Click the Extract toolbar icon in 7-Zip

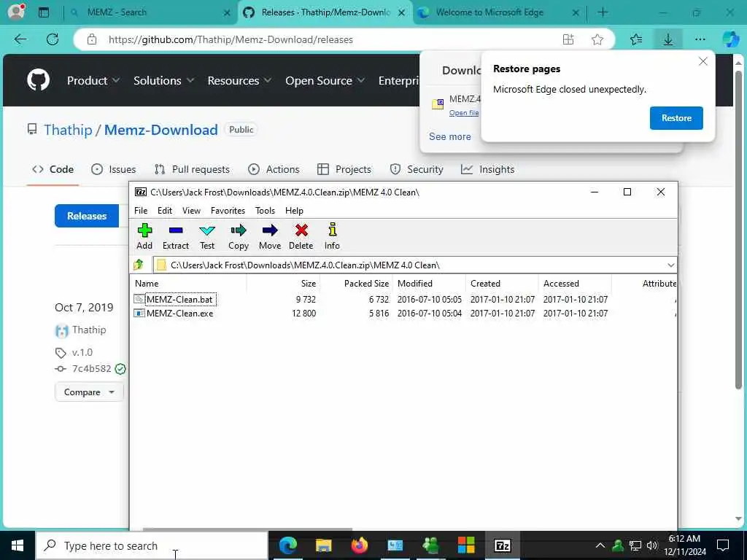click(175, 237)
